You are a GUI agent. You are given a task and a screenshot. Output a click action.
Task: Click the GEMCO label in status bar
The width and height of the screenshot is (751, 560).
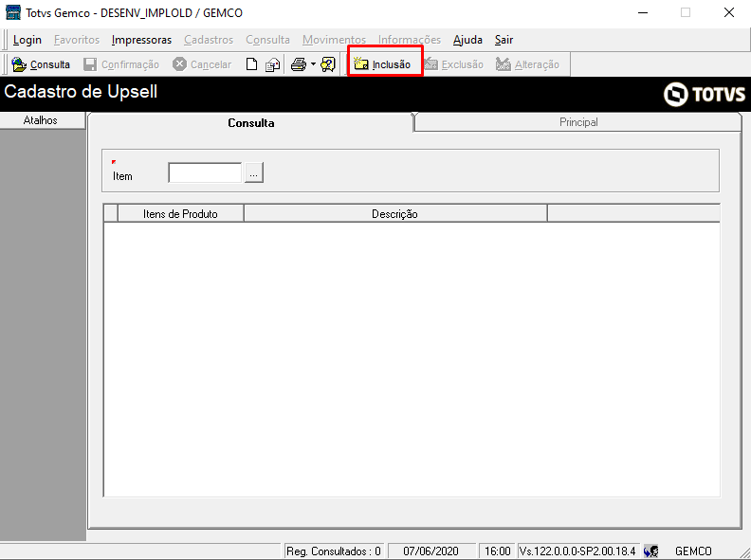click(693, 551)
